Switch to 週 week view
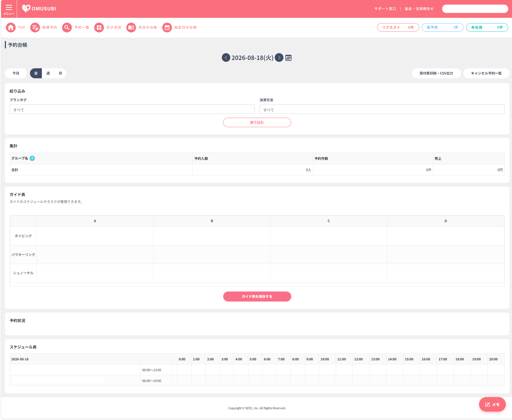Viewport: 512px width, 420px height. [x=48, y=73]
